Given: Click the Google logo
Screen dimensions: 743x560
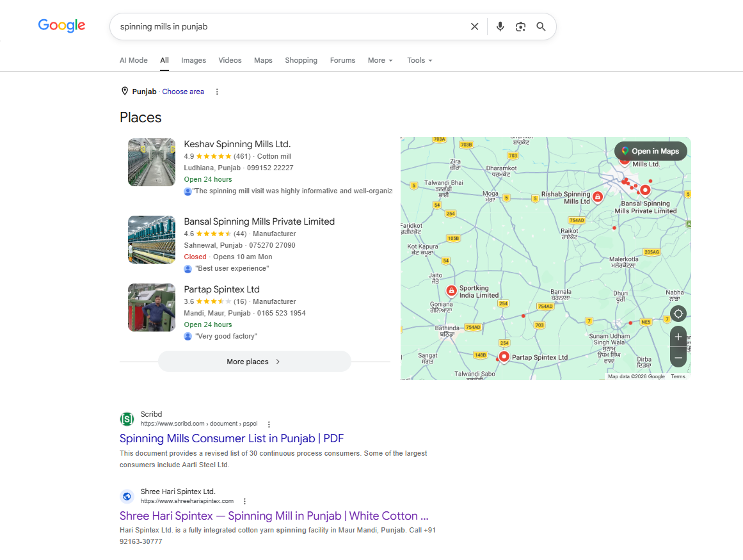Looking at the screenshot, I should [x=61, y=26].
